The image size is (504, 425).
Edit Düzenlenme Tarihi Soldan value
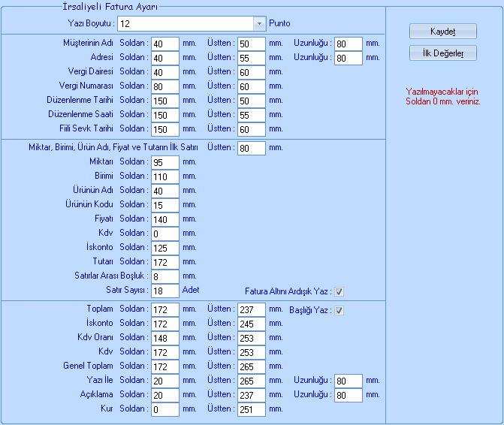point(165,101)
